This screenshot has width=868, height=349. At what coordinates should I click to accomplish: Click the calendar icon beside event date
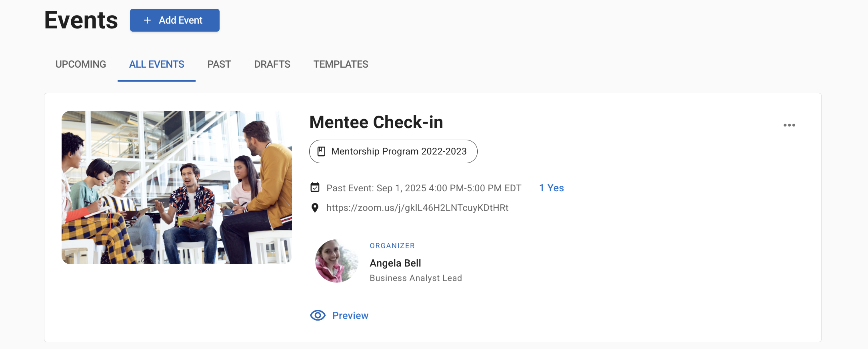[x=315, y=187]
